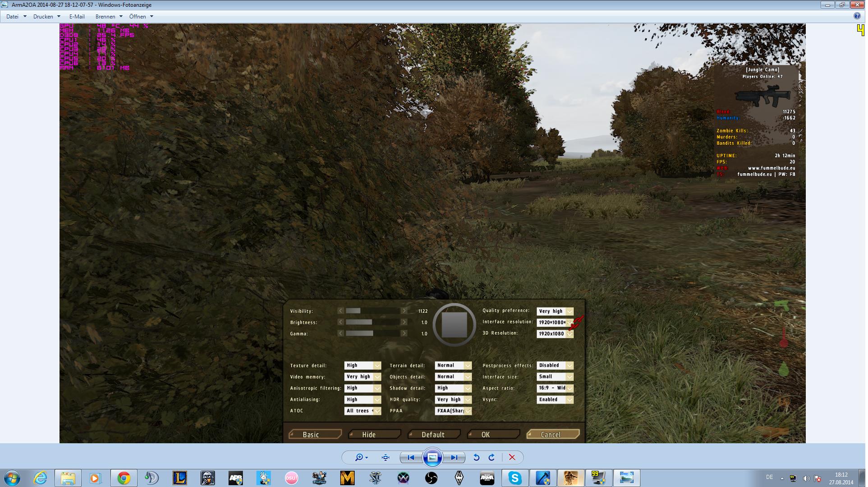The width and height of the screenshot is (868, 487).
Task: Switch to Google Chrome in taskbar
Action: point(124,478)
